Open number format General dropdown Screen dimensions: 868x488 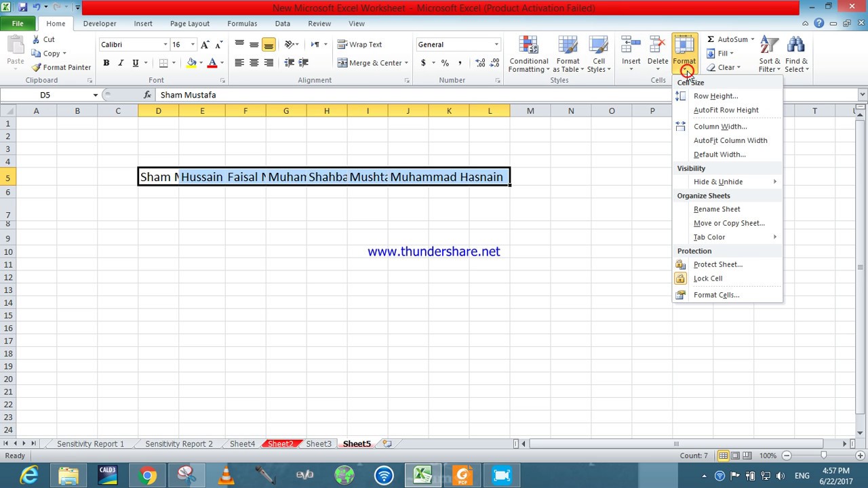[x=496, y=45]
